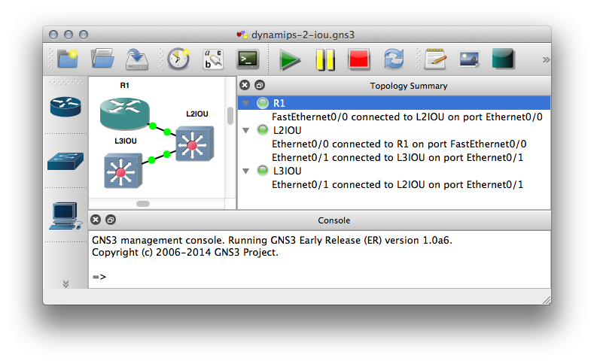Toggle the show interface labels icon

point(213,59)
